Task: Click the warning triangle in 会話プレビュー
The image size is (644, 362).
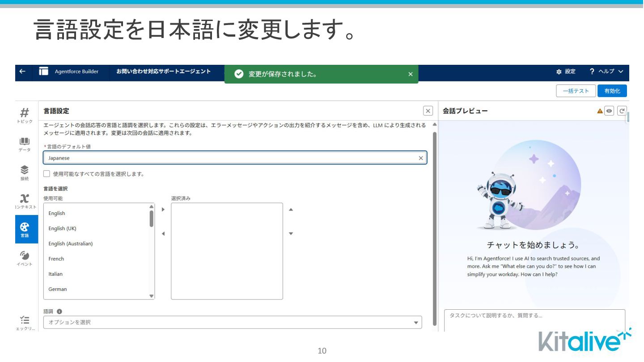Action: [x=600, y=111]
